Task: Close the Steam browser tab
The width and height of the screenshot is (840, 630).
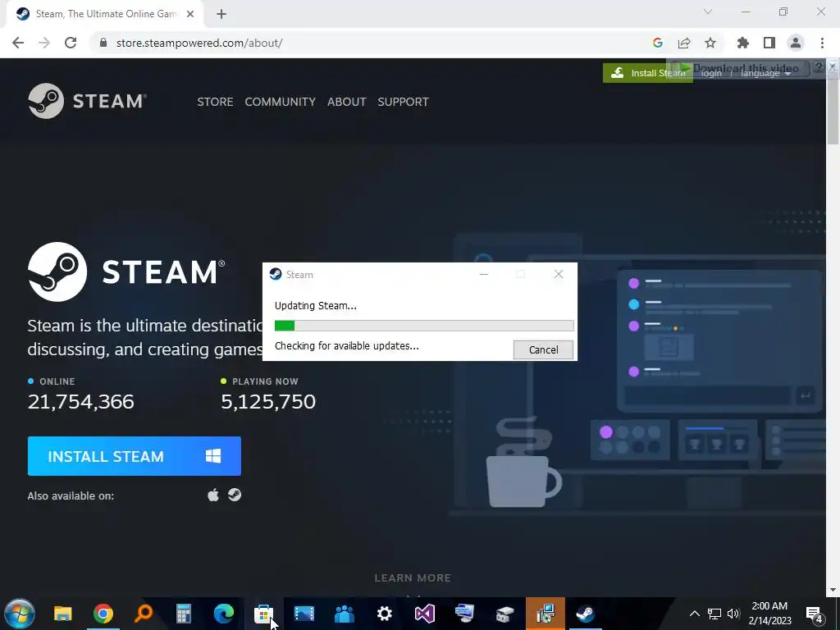Action: [190, 14]
